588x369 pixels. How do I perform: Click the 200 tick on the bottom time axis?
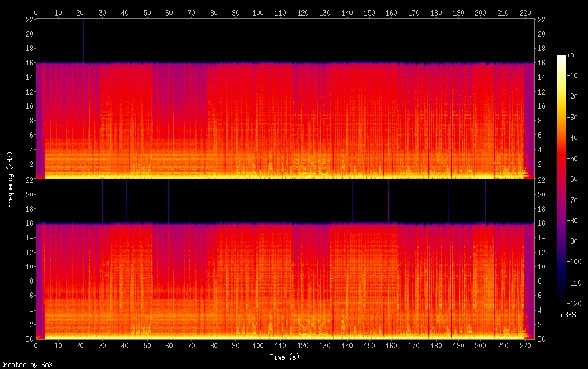coord(480,347)
